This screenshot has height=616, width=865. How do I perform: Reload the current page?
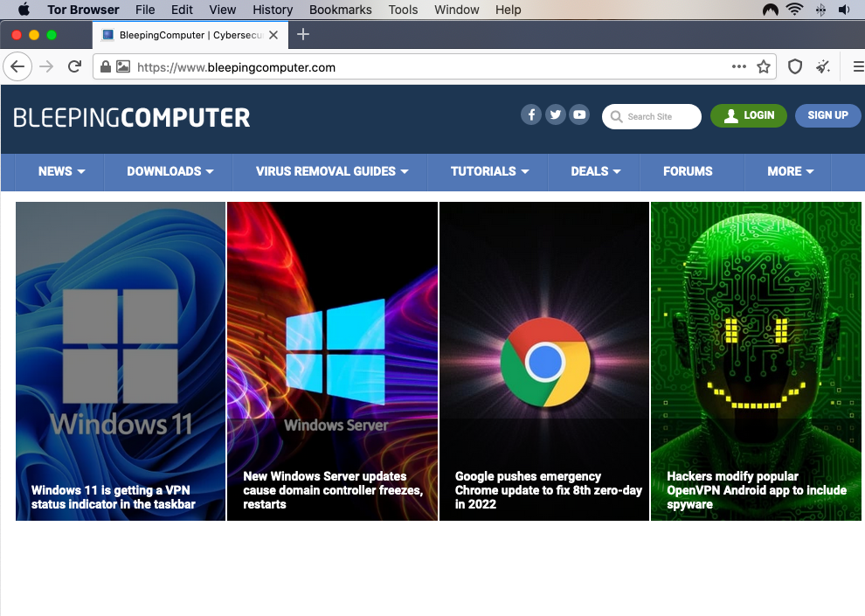[x=74, y=67]
